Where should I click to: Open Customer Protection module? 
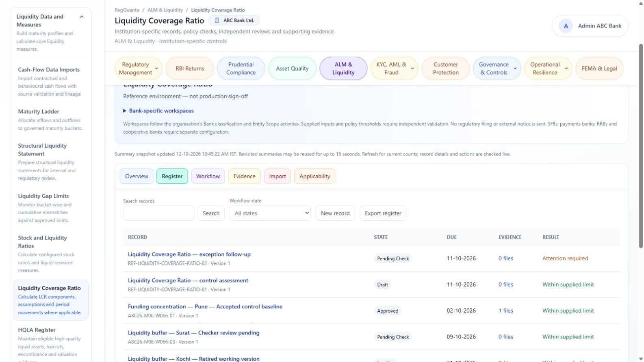point(446,69)
